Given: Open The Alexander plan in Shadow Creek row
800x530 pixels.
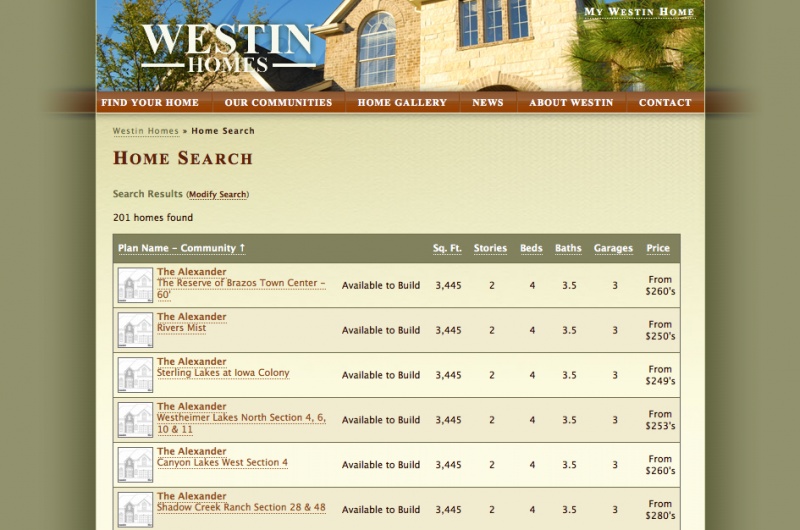Looking at the screenshot, I should pos(191,496).
